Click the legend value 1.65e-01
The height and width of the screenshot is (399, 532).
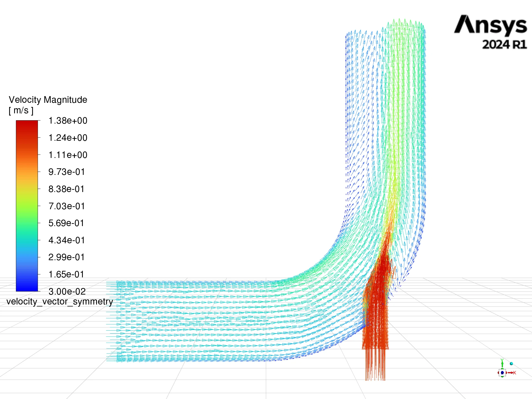click(x=66, y=274)
